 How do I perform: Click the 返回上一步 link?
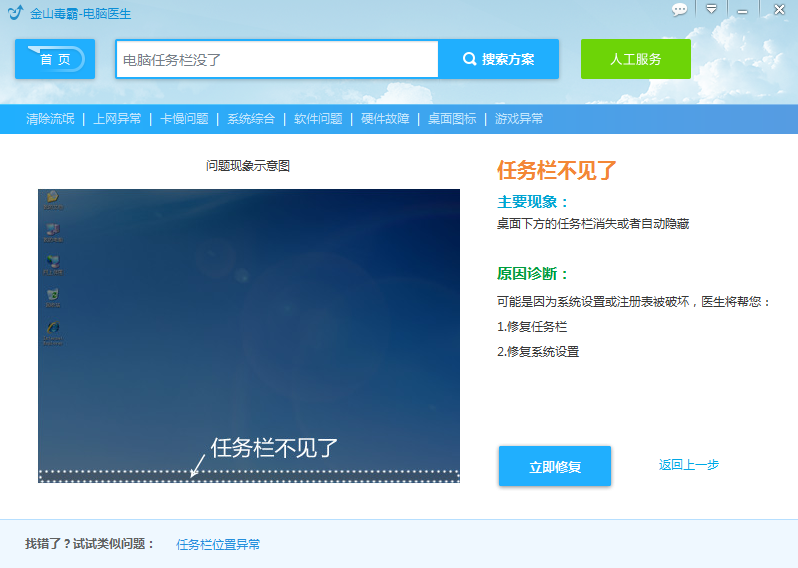point(688,465)
